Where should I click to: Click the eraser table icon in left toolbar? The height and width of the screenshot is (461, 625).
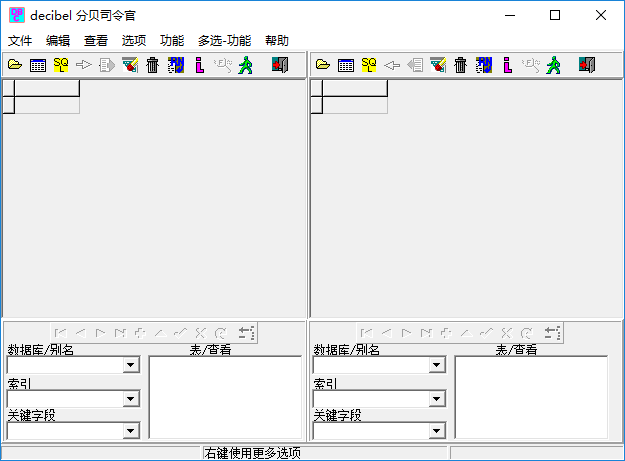130,65
